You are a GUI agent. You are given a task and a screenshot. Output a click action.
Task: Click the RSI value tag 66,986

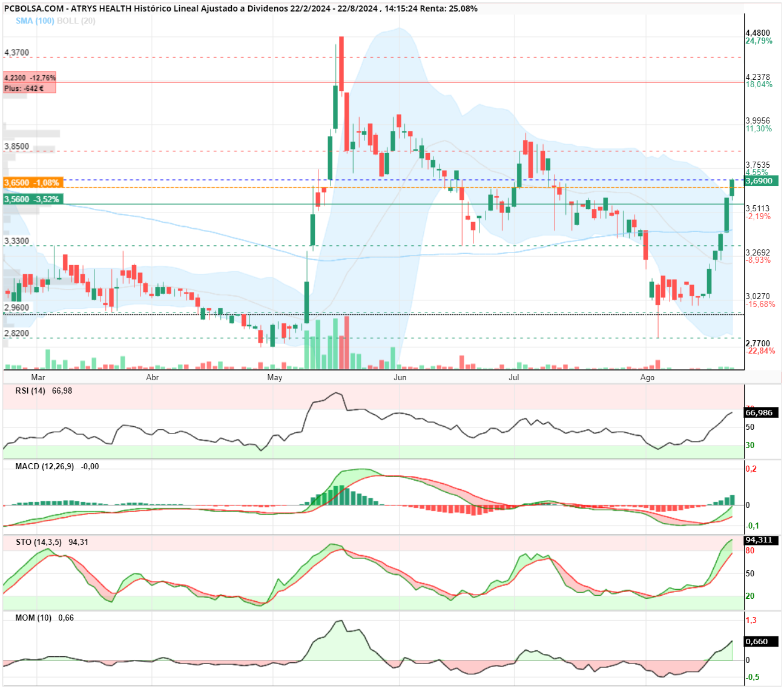point(761,412)
